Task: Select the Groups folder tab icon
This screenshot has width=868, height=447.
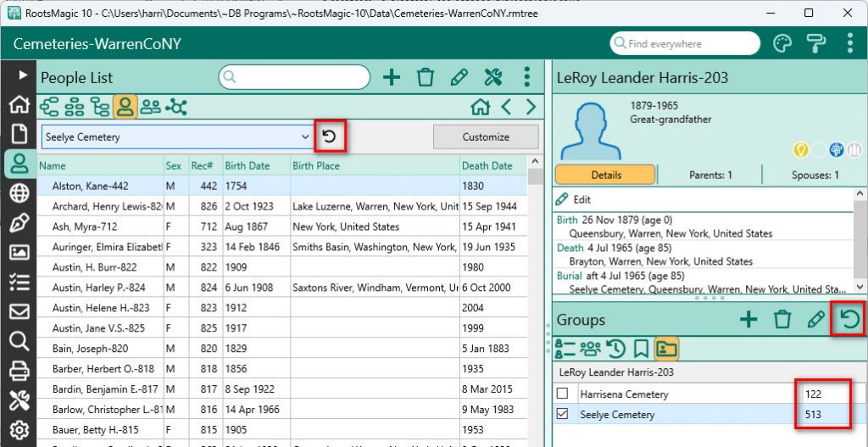Action: 666,349
